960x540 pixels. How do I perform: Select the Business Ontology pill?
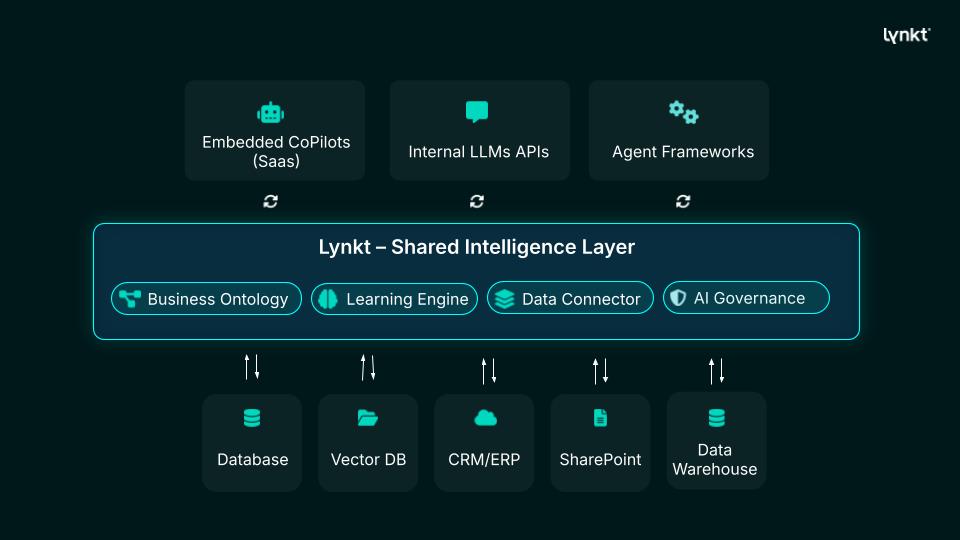[x=206, y=299]
